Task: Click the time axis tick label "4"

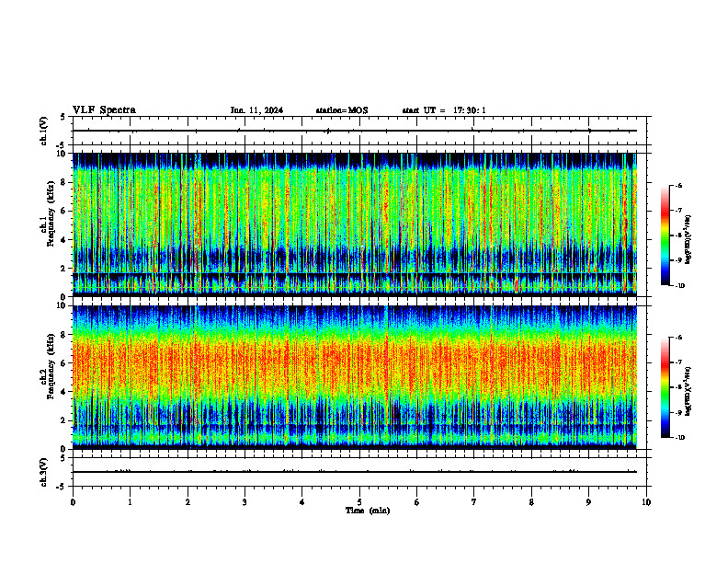Action: point(302,502)
